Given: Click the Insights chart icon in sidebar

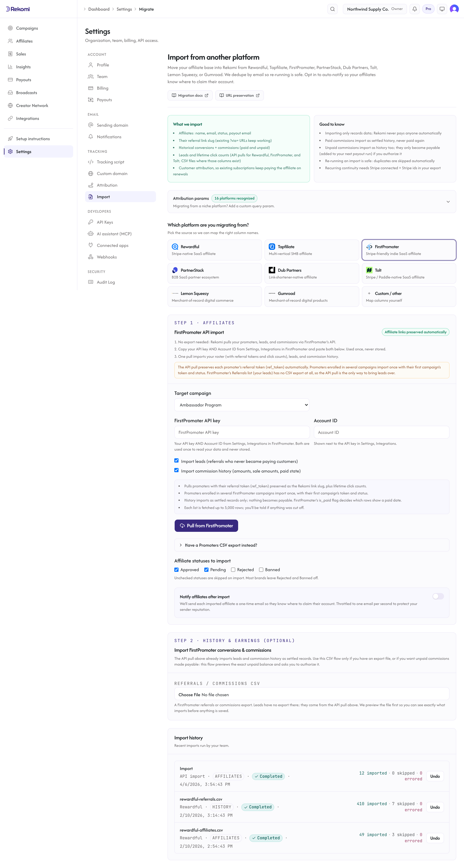Looking at the screenshot, I should tap(10, 67).
